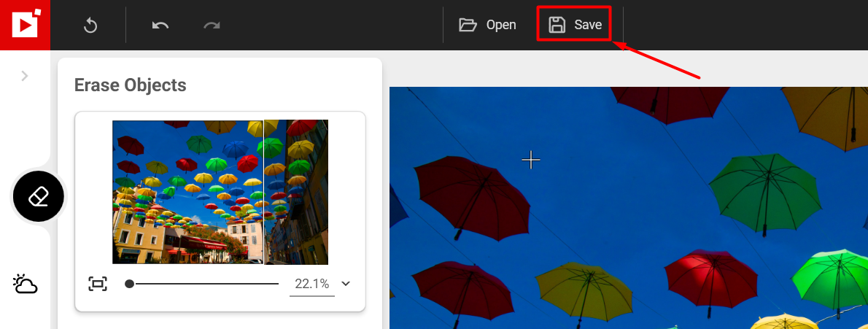
Task: Click the floppy disk Save icon
Action: point(557,25)
